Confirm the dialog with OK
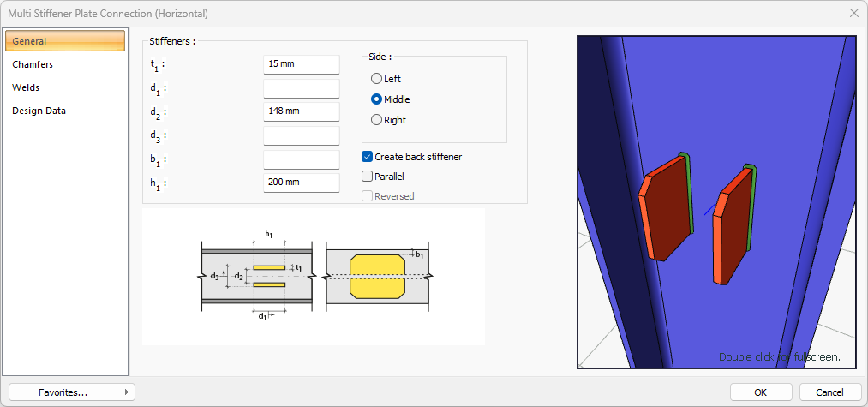The height and width of the screenshot is (407, 868). (x=760, y=392)
